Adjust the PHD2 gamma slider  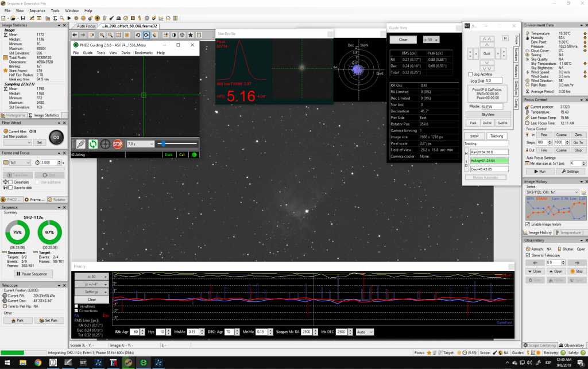pyautogui.click(x=163, y=143)
